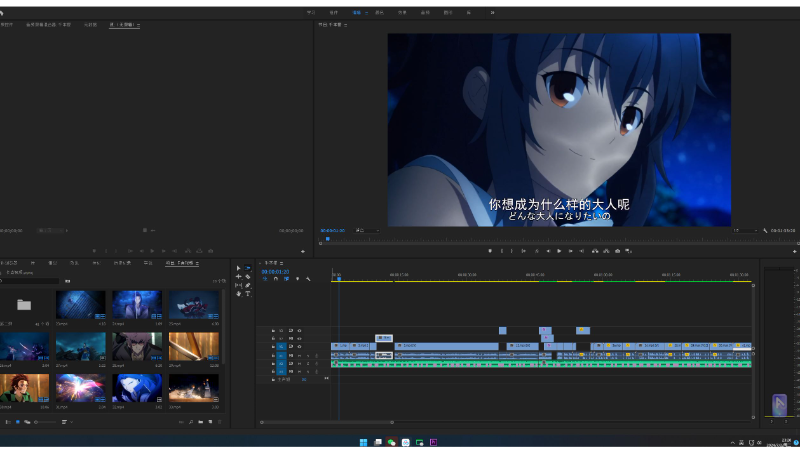The image size is (800, 453).
Task: Select the Track Select Forward tool
Action: click(247, 268)
